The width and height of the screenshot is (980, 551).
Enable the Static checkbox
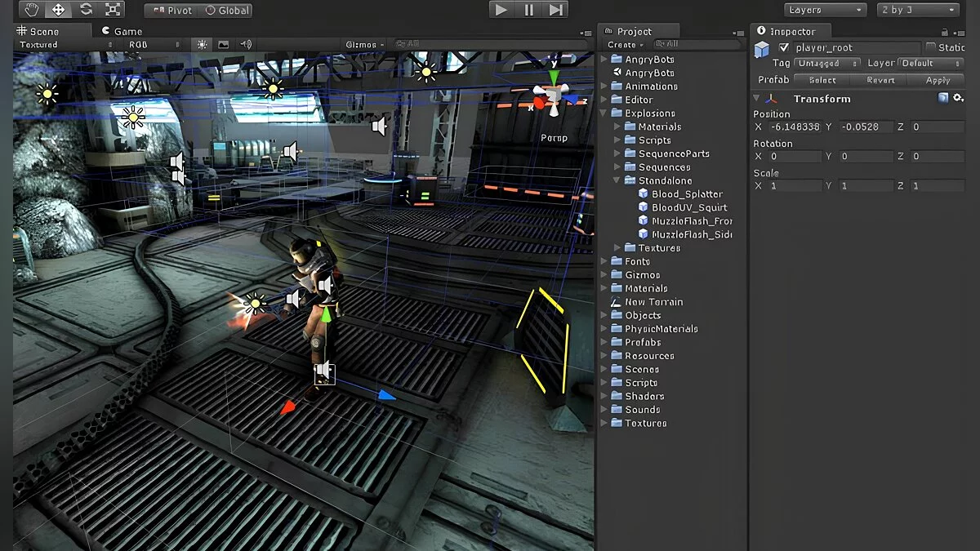click(x=931, y=47)
